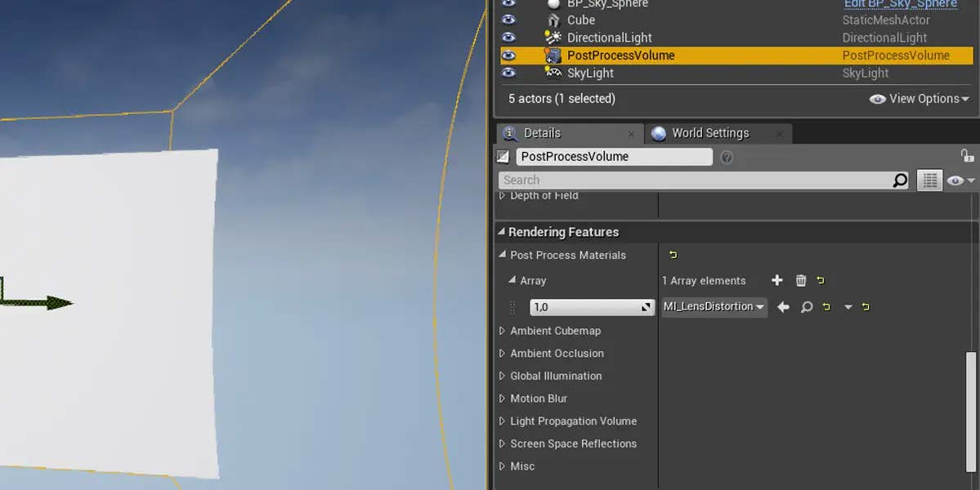Use selected asset arrow for MI_LensDistortion
980x490 pixels.
point(783,307)
